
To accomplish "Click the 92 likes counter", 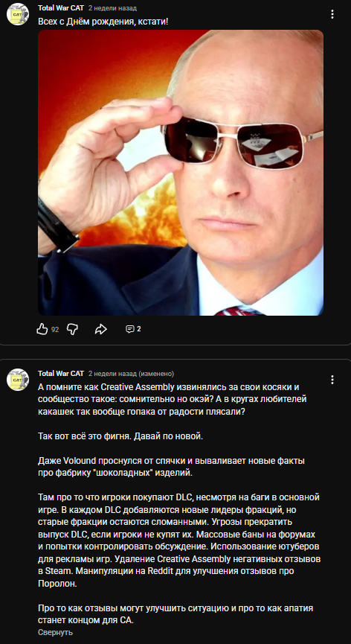I will (55, 329).
